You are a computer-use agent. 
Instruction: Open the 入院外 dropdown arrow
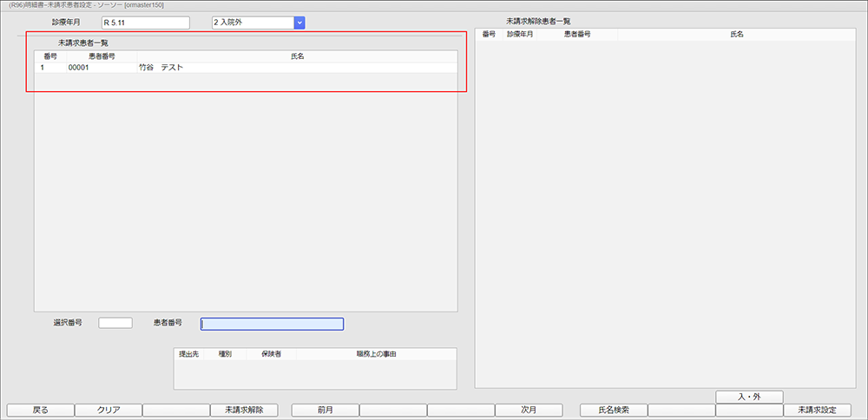click(299, 23)
